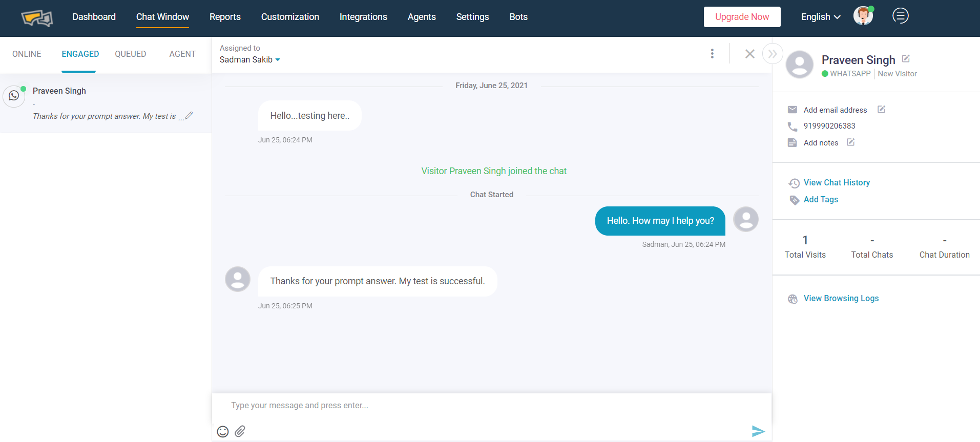Image resolution: width=980 pixels, height=442 pixels.
Task: Click the Upgrade Now button
Action: point(742,17)
